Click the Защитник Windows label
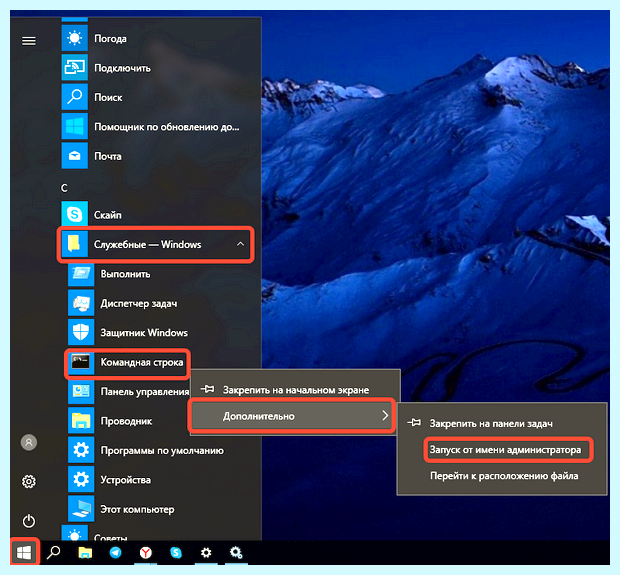Screen dimensions: 620x575 (144, 333)
